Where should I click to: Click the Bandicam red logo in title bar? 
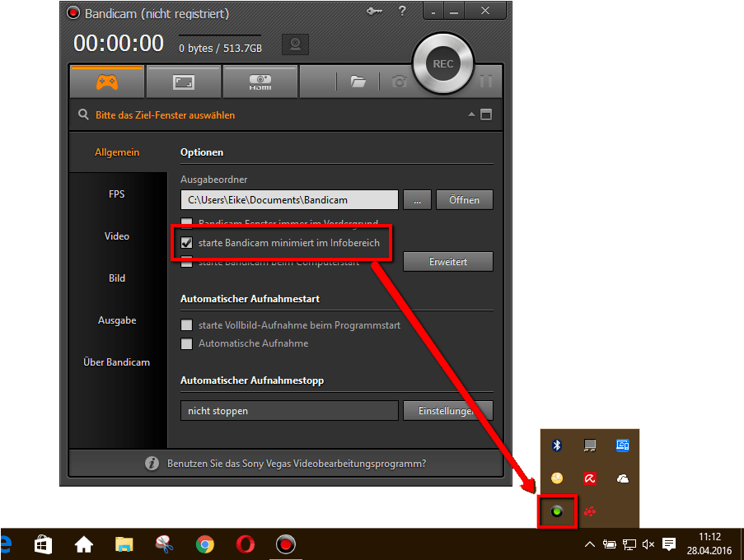[73, 13]
